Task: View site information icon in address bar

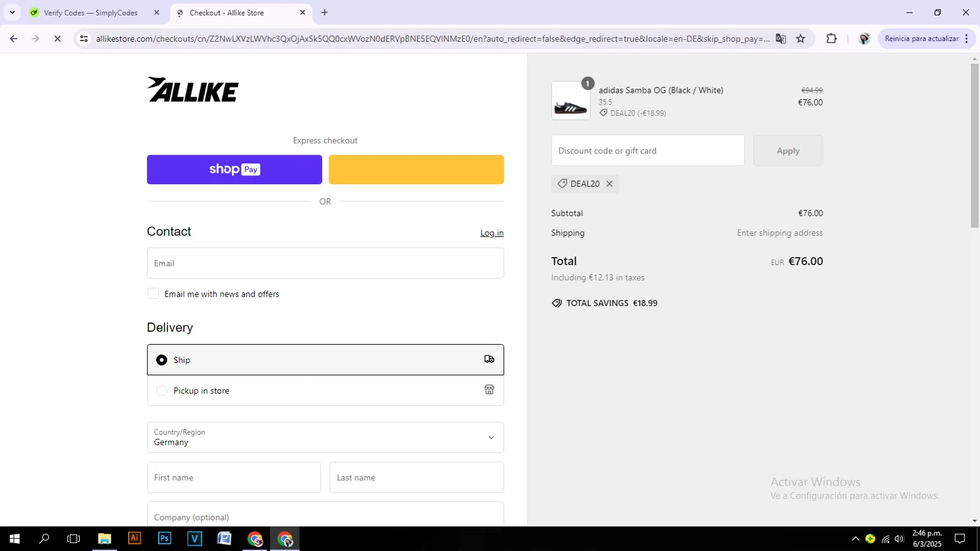Action: pos(84,39)
